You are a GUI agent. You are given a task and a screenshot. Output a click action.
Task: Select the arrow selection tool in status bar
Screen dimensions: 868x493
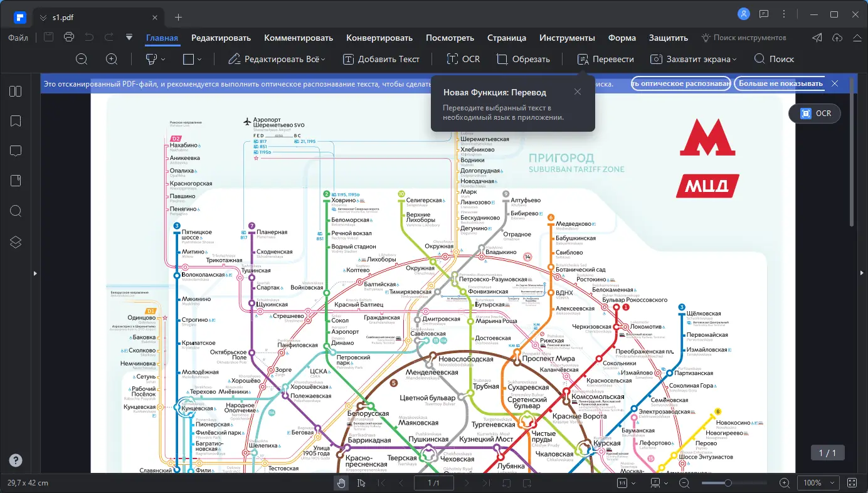361,483
